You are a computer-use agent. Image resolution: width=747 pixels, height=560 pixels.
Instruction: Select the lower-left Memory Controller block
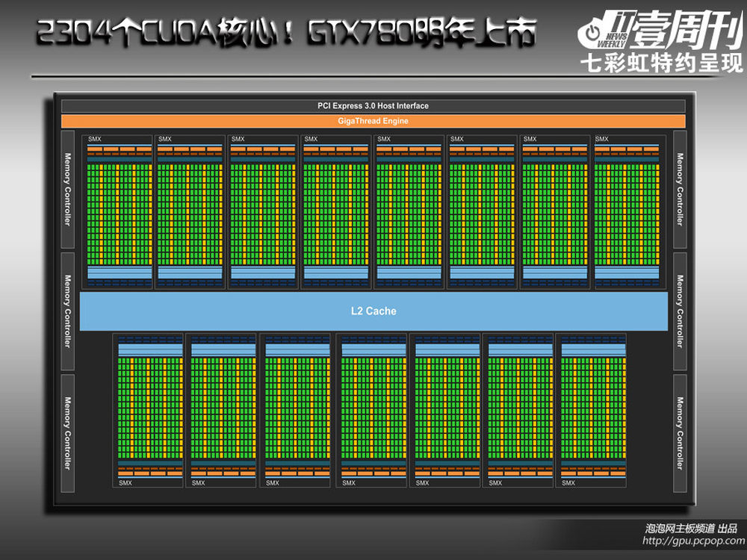[x=68, y=433]
